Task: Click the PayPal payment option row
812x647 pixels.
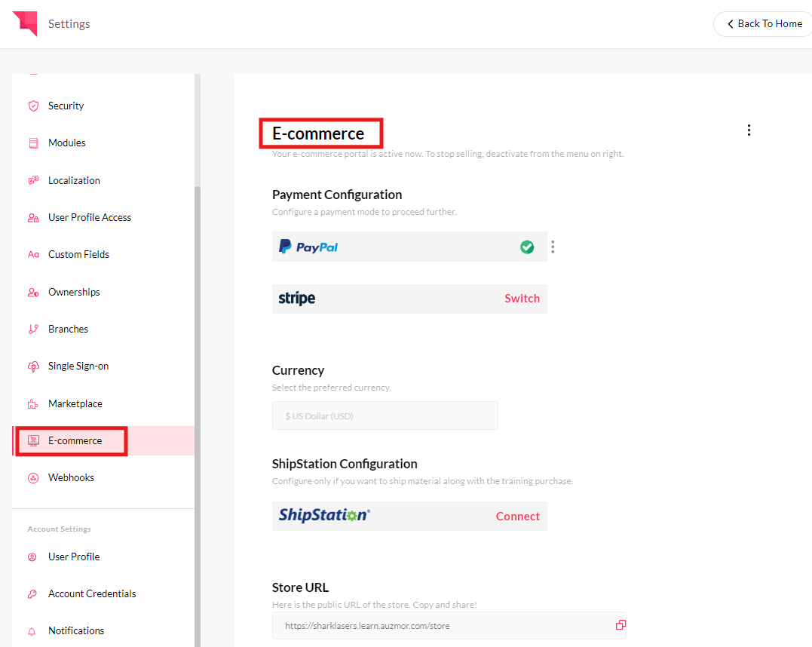Action: coord(409,247)
